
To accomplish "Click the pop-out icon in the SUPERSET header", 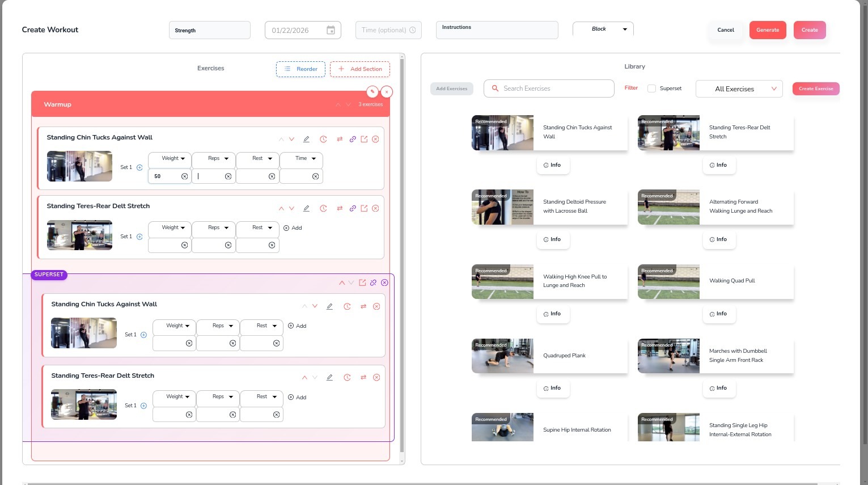I will (x=362, y=282).
